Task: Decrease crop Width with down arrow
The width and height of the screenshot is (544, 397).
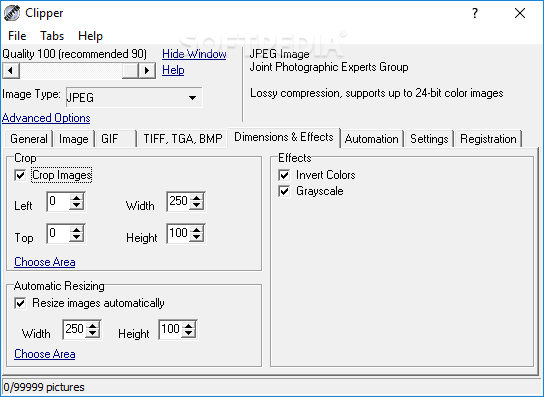Action: (x=197, y=205)
